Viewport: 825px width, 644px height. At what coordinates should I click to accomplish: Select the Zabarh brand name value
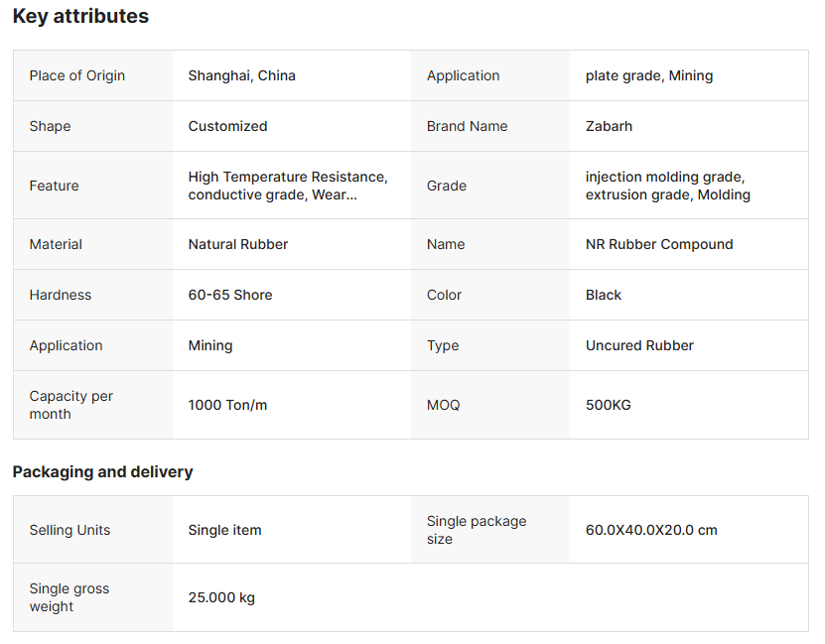click(609, 126)
